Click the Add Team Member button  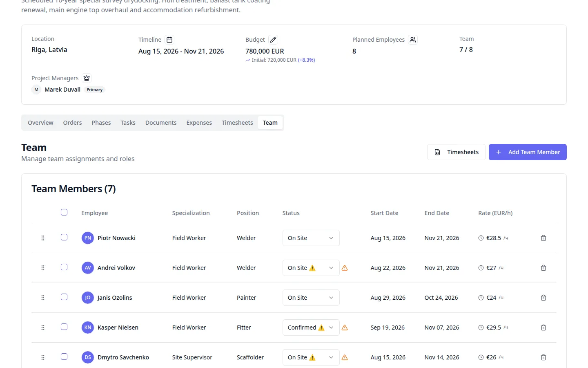pos(528,152)
